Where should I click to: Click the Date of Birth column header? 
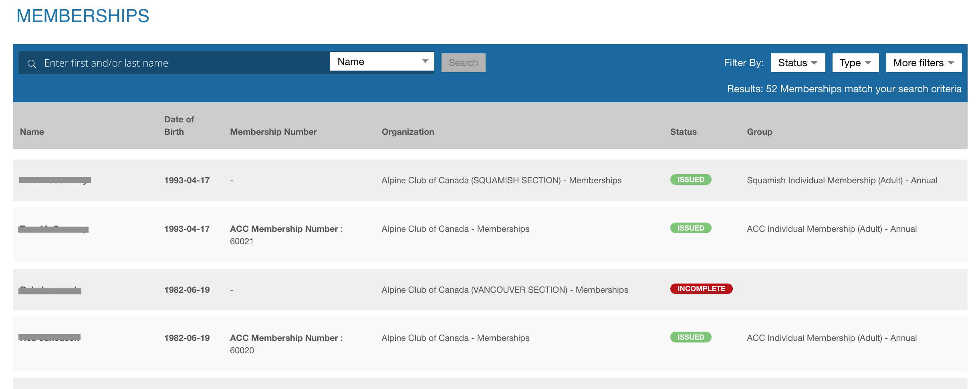tap(179, 126)
